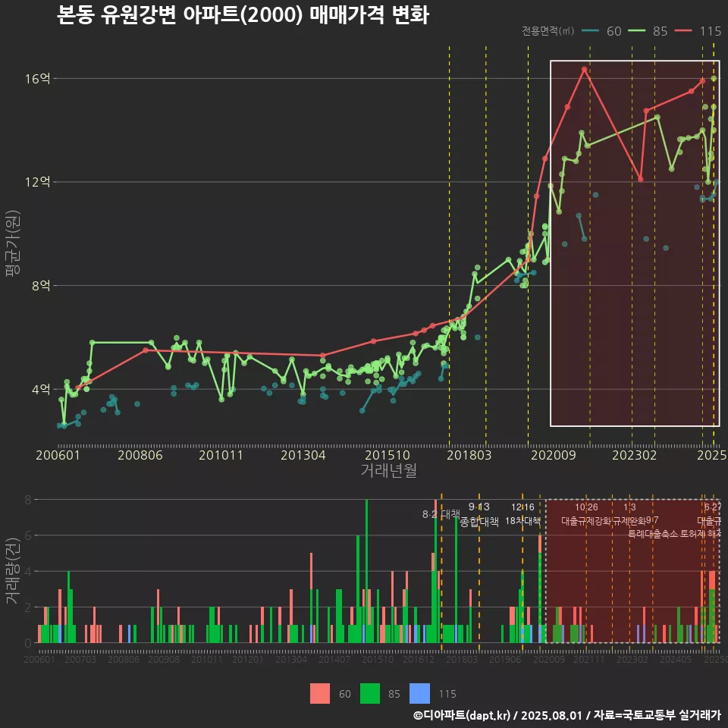This screenshot has height=728, width=728.
Task: Select the green 85 line swatch in top legend
Action: tap(636, 31)
